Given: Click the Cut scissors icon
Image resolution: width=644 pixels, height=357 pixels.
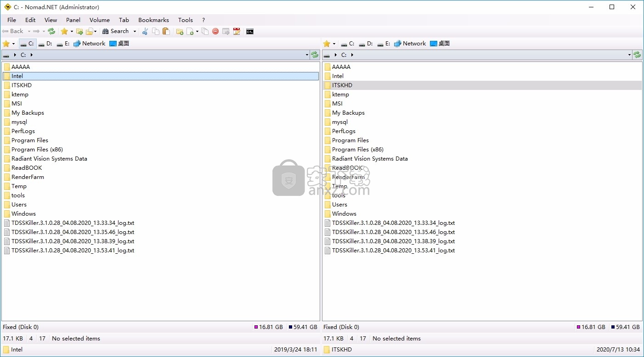Looking at the screenshot, I should click(x=145, y=31).
